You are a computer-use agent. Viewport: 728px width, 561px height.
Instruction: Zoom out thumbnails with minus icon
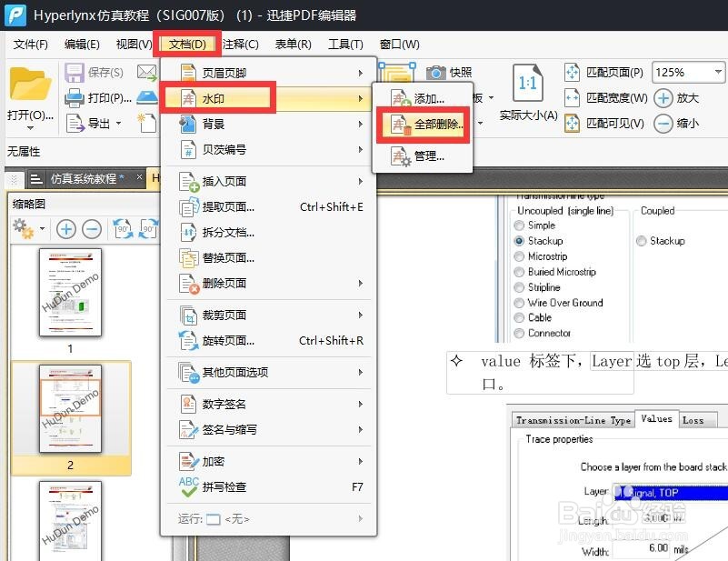(92, 229)
